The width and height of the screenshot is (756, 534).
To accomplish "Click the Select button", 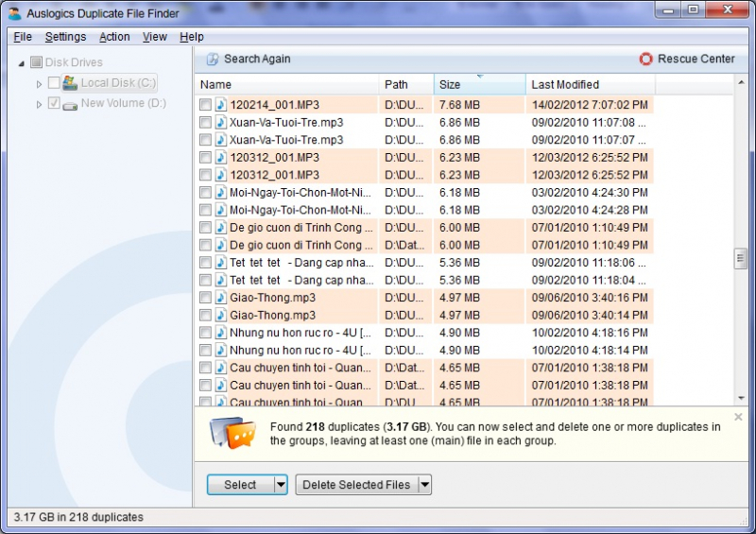I will click(240, 484).
